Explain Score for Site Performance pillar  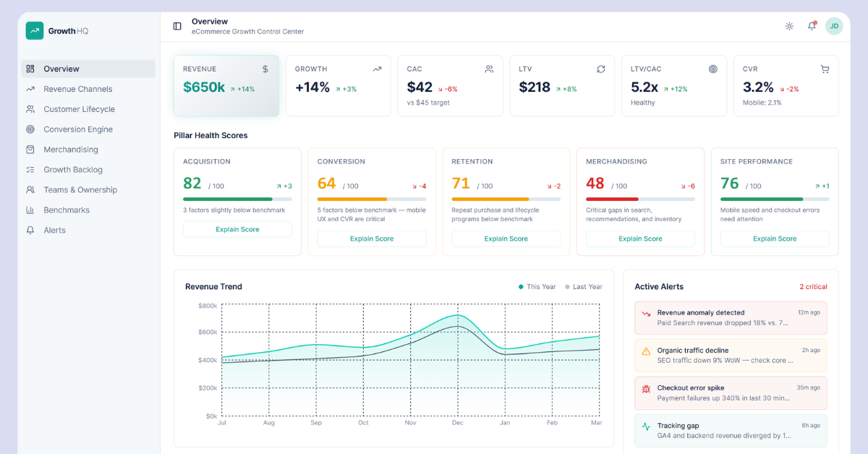(x=775, y=239)
